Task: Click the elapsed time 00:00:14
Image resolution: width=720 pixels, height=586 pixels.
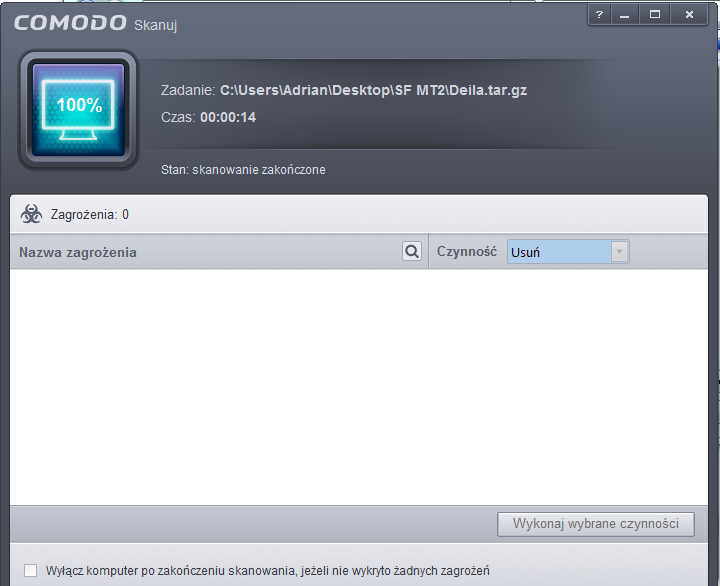Action: pos(228,117)
